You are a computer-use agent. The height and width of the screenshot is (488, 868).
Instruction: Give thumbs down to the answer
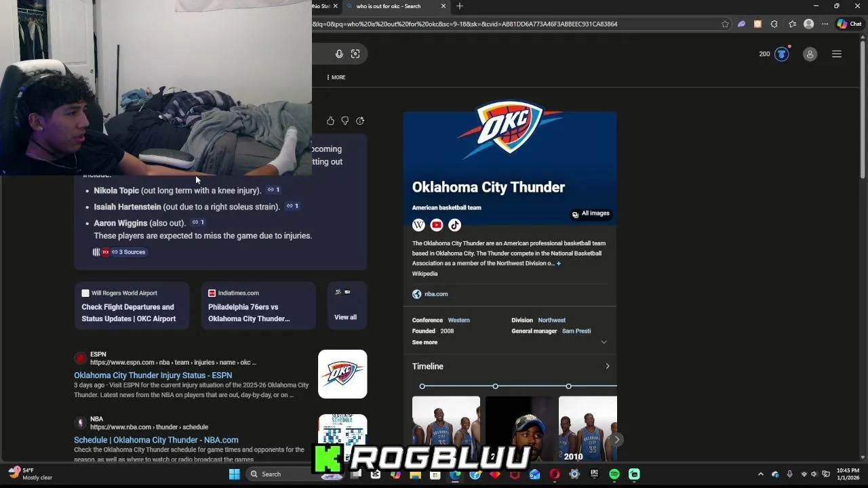tap(345, 121)
